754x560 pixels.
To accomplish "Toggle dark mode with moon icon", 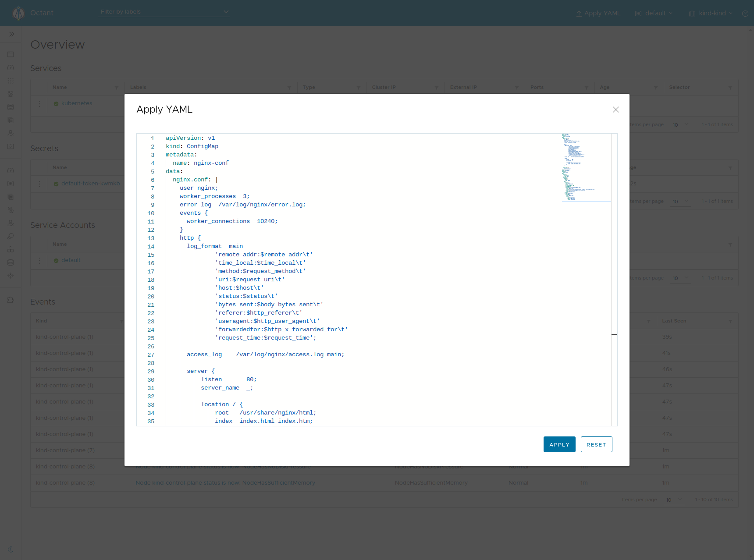I will 11,549.
